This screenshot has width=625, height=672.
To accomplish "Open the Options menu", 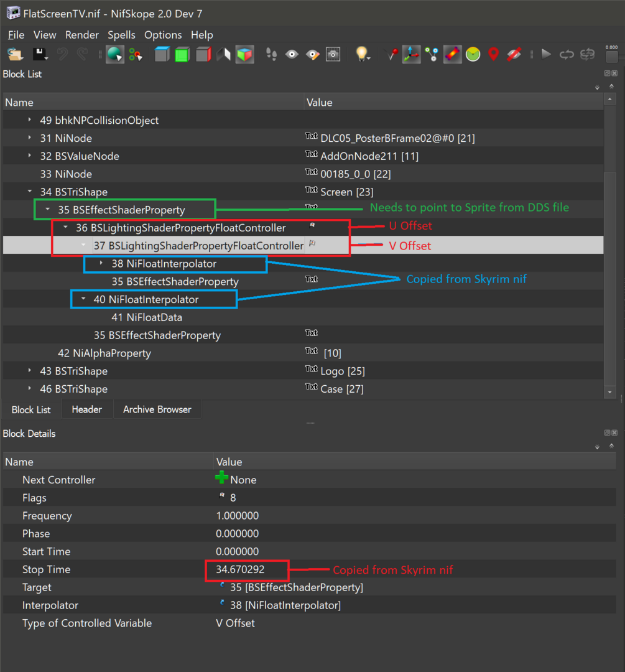I will tap(163, 35).
